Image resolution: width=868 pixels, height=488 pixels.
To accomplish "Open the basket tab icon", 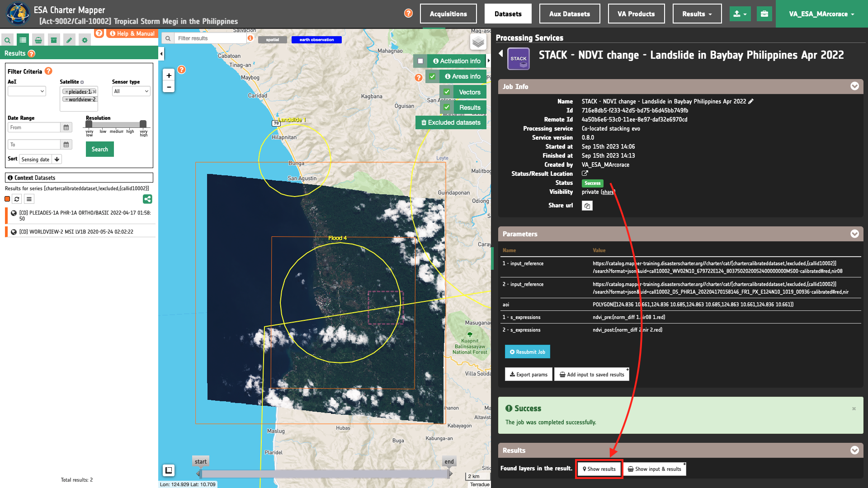I will [38, 40].
